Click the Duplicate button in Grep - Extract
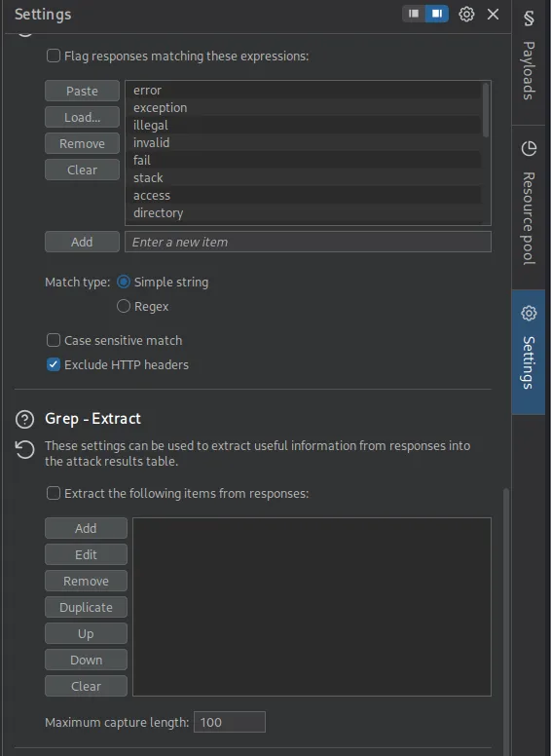Viewport: 551px width, 756px height. coord(87,607)
